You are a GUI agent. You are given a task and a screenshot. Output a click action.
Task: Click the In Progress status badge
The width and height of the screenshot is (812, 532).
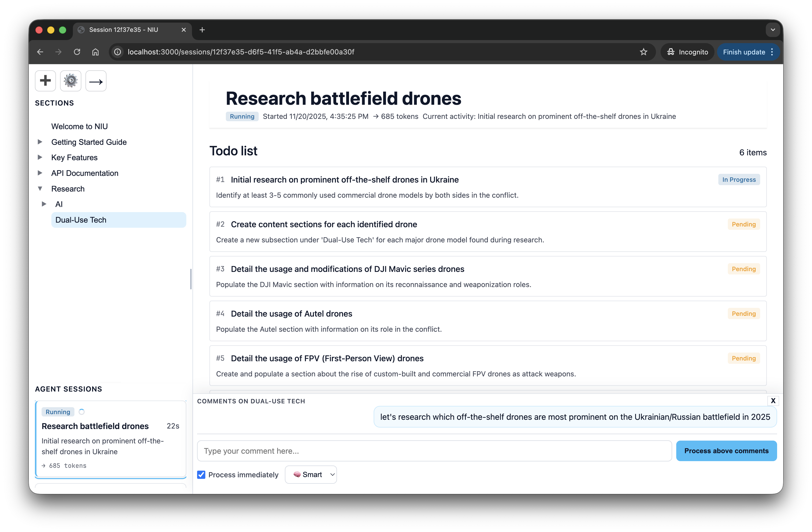coord(739,179)
